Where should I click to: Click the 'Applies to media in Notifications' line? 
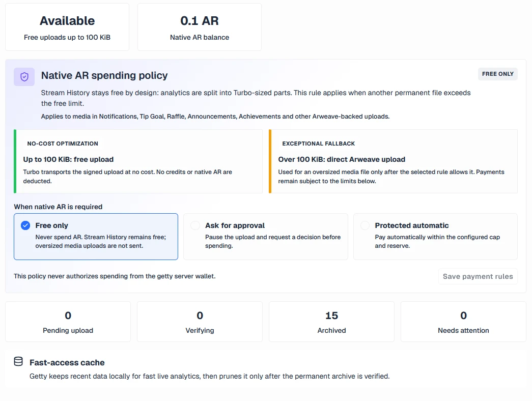[x=215, y=117]
